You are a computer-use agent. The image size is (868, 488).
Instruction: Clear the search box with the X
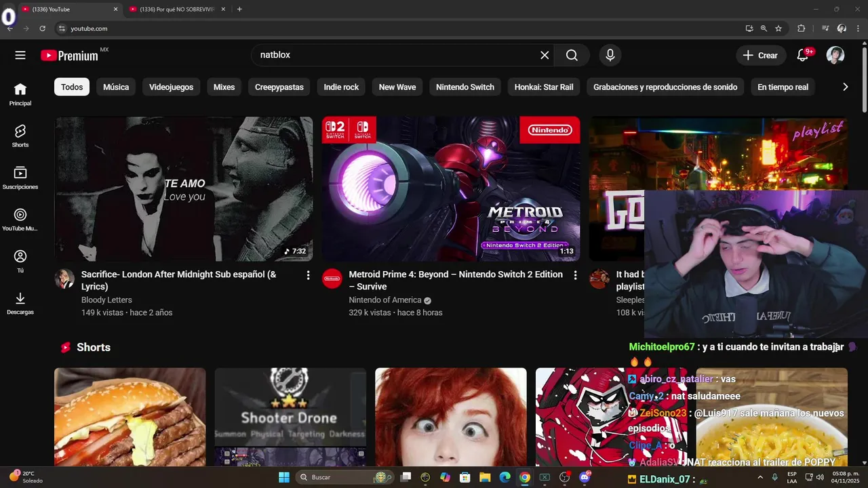coord(545,55)
